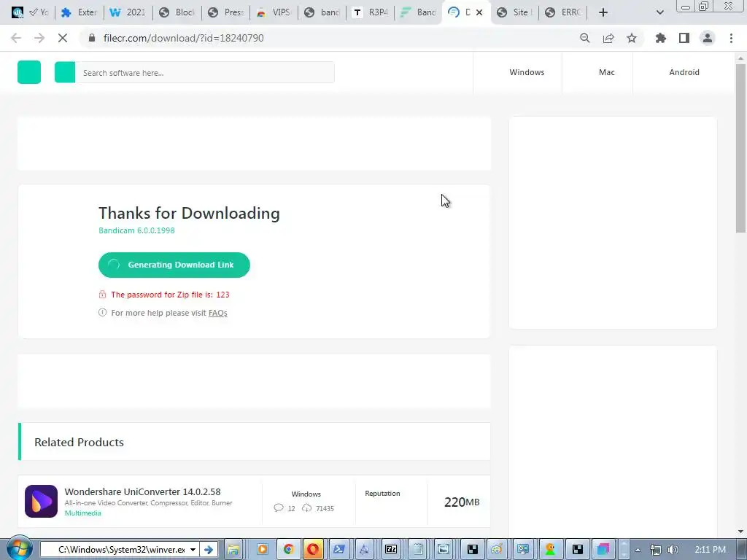
Task: Open the media player taskbar icon
Action: click(x=262, y=550)
